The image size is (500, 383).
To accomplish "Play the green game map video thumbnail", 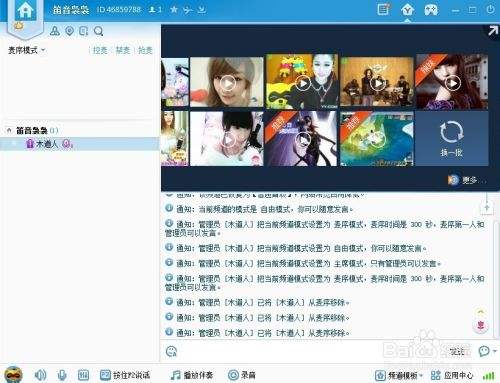I will pyautogui.click(x=377, y=139).
